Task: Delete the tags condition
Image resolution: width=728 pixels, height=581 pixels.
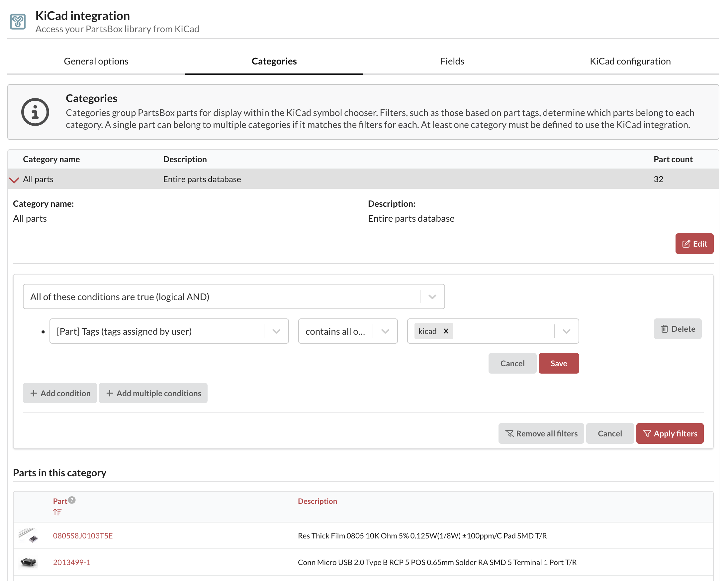Action: click(677, 329)
